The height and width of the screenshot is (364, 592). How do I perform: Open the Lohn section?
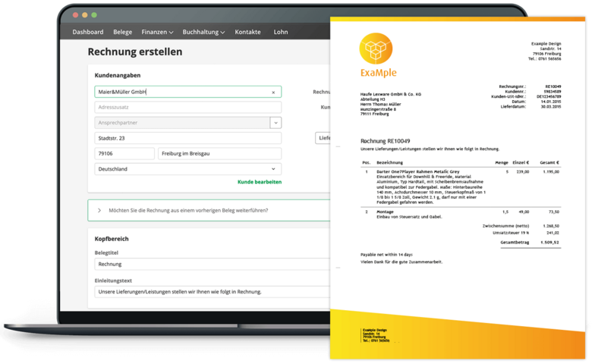point(281,33)
